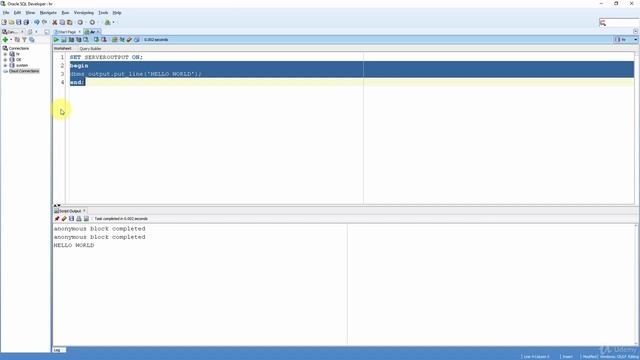Viewport: 640px width, 360px height.
Task: Open the Versioning menu
Action: click(84, 13)
